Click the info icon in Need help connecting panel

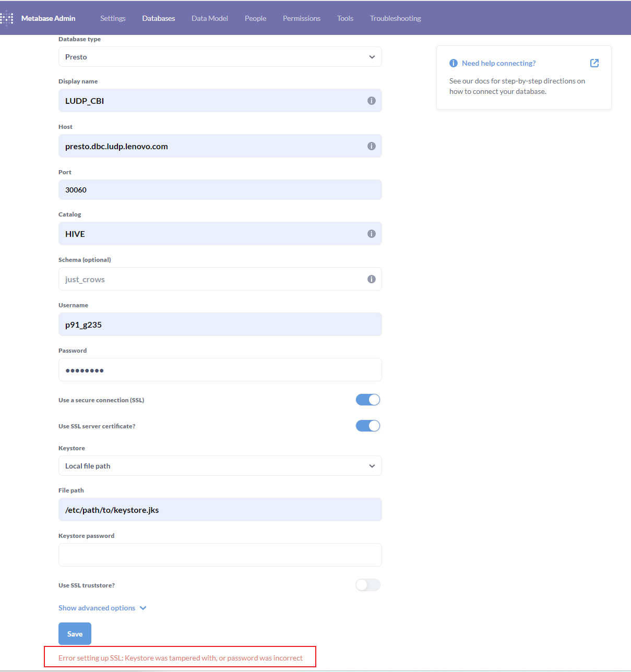point(453,63)
